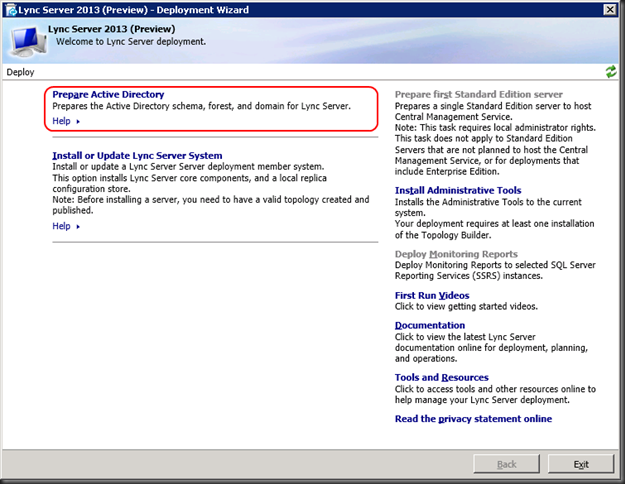
Task: Click the Deploy breadcrumb label
Action: pyautogui.click(x=20, y=72)
